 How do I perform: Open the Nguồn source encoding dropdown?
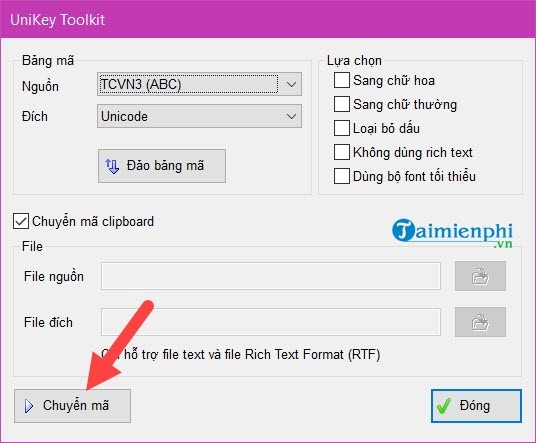click(x=199, y=84)
